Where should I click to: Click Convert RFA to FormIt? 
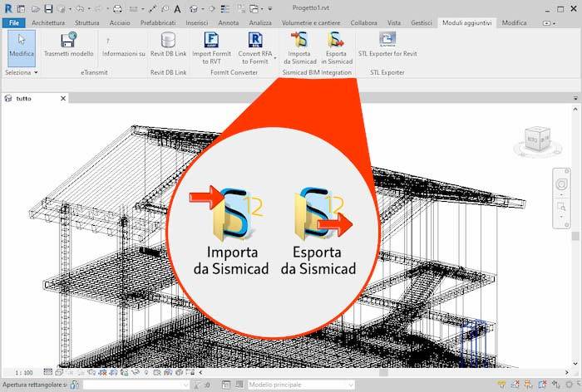(x=255, y=48)
